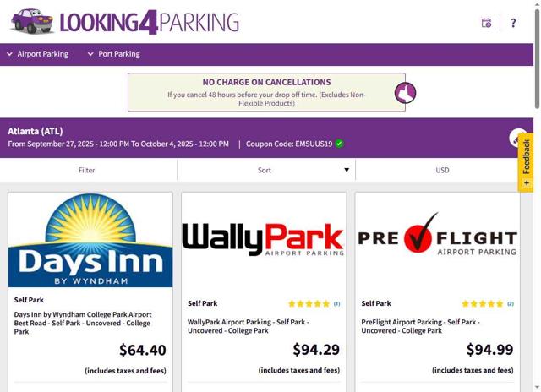Click the purple car logo icon
Image resolution: width=541 pixels, height=392 pixels.
point(32,21)
